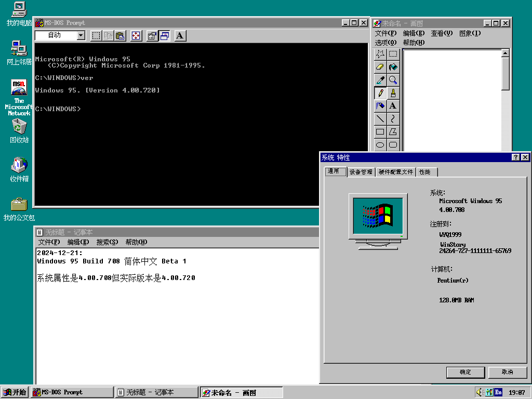532x399 pixels.
Task: Select the rectangular Select tool in Paint
Action: [x=393, y=54]
